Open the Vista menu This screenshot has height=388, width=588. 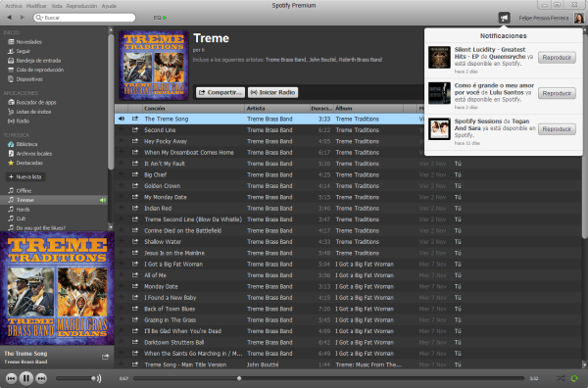[x=57, y=6]
